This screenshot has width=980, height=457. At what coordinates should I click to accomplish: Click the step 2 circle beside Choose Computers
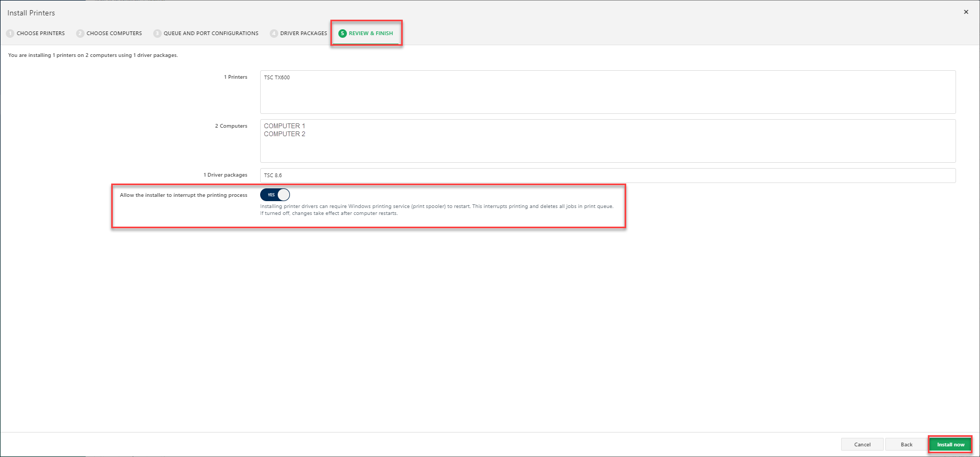coord(80,34)
